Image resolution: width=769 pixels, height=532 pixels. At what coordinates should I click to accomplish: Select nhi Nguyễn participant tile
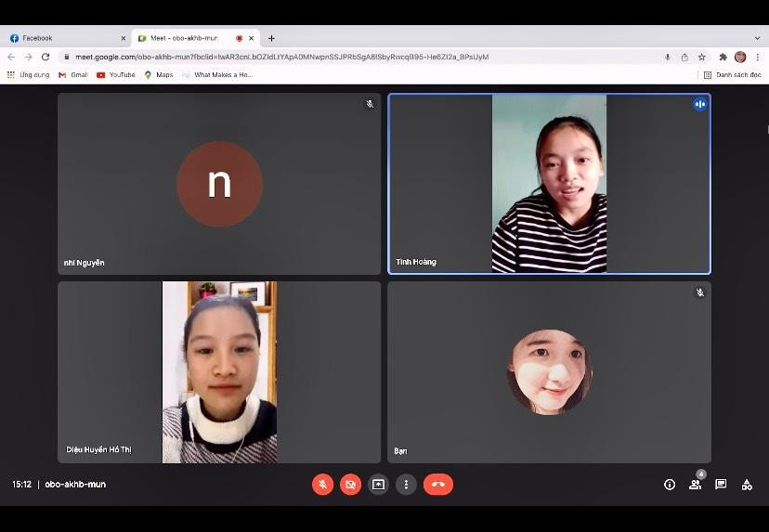219,184
